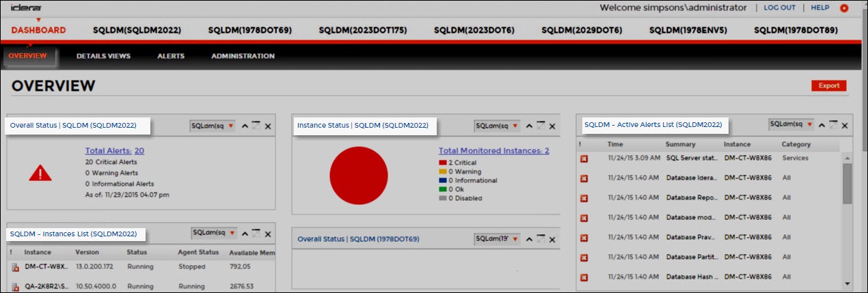Click the yellow Warning legend swatch

point(442,171)
